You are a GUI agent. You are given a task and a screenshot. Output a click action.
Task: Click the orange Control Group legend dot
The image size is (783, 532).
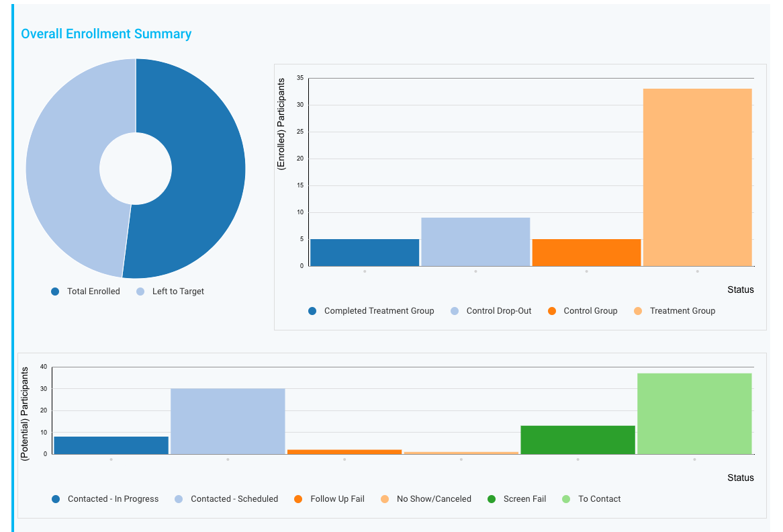point(552,311)
